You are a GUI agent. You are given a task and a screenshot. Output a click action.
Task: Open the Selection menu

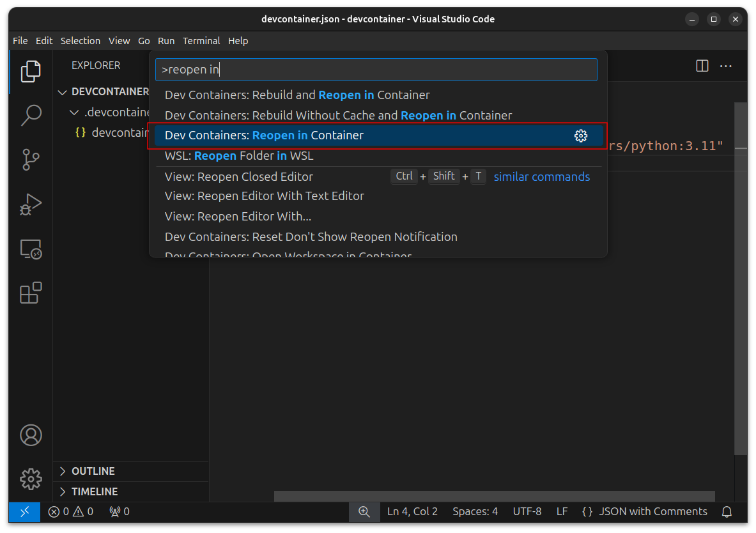[80, 41]
